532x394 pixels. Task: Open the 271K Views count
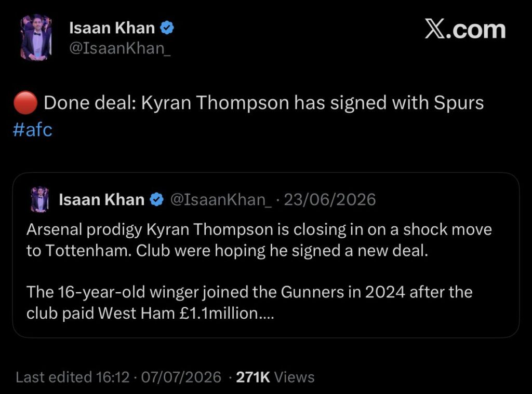(x=275, y=377)
